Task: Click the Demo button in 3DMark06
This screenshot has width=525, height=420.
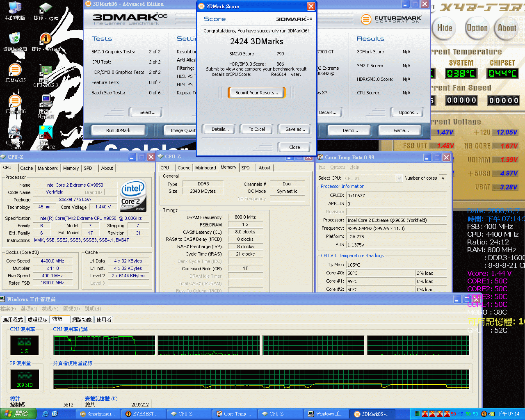Action: pos(350,130)
